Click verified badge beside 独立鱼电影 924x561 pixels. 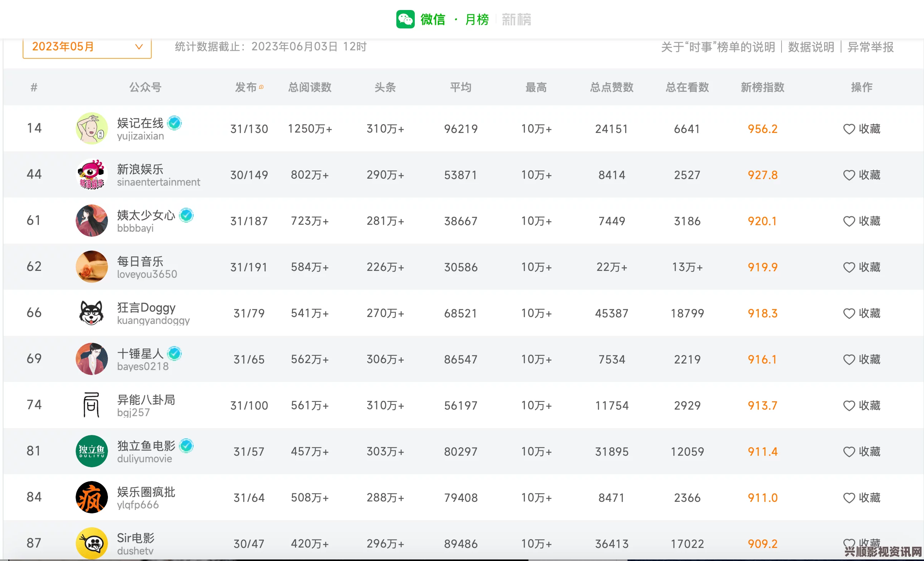(x=187, y=446)
